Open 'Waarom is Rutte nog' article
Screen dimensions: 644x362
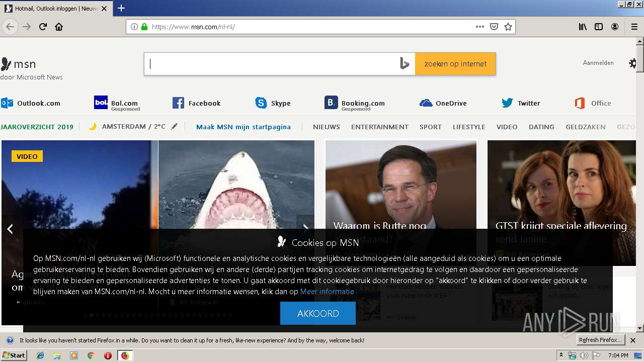click(380, 226)
